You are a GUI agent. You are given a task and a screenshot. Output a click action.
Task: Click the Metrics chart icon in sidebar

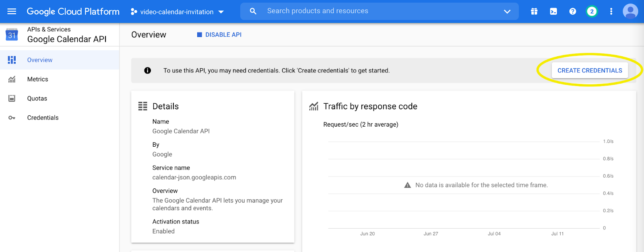[12, 79]
